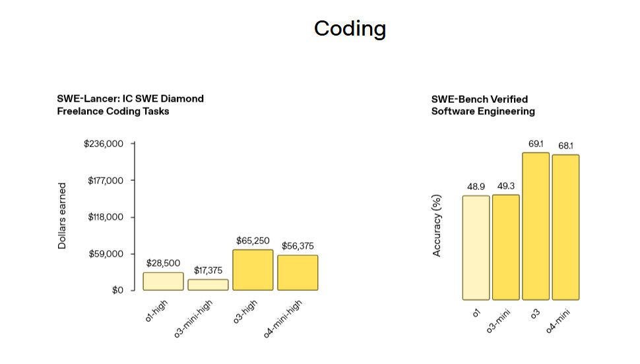Click the light yellow o1 bar in SWE-Bench chart
This screenshot has height=364, width=640.
[476, 247]
